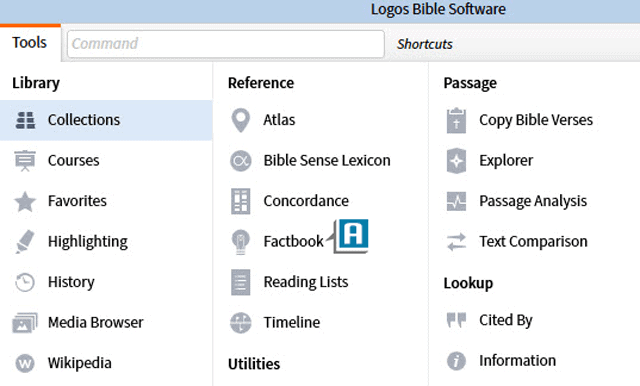Open the Atlas reference tool label
Screen dimensions: 640x386
tap(279, 120)
